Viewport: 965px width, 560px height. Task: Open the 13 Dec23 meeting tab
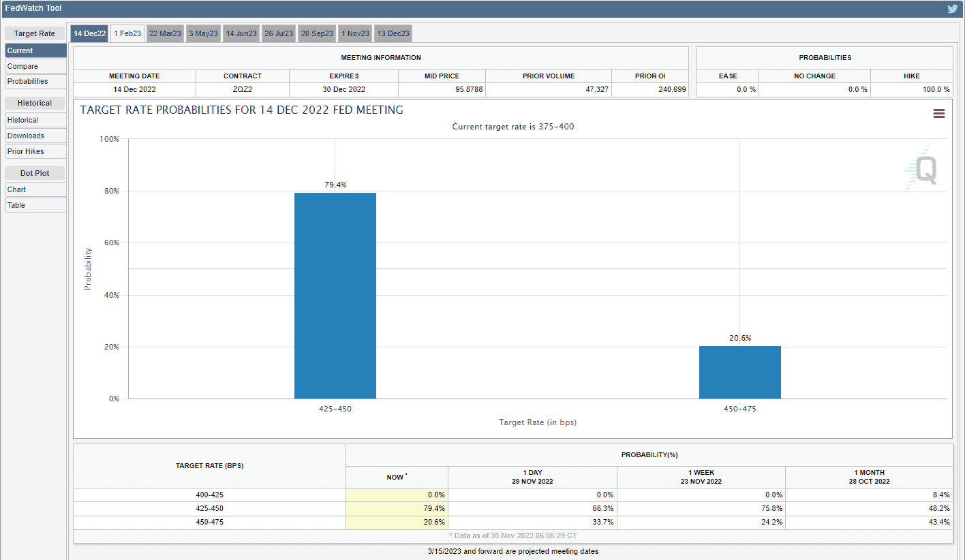(392, 33)
